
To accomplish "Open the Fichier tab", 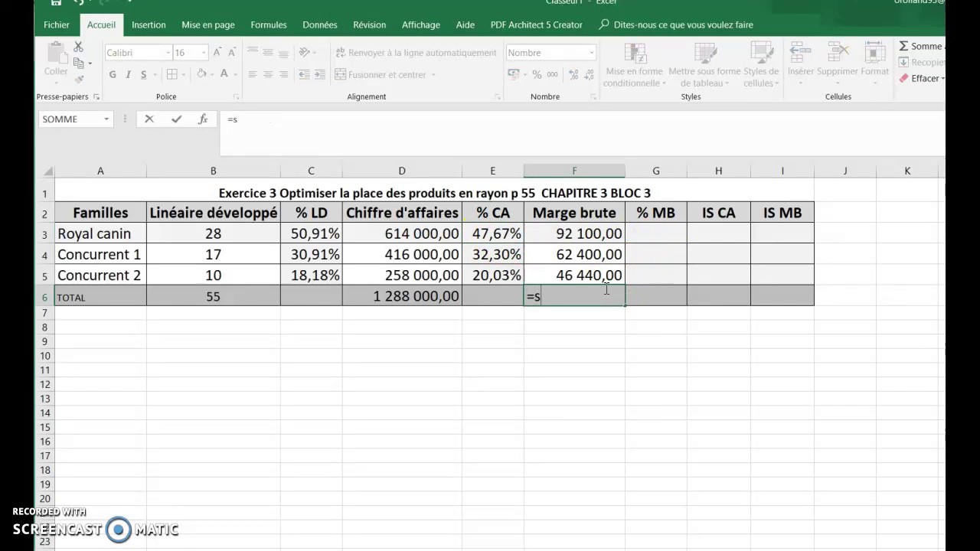I will click(x=57, y=24).
